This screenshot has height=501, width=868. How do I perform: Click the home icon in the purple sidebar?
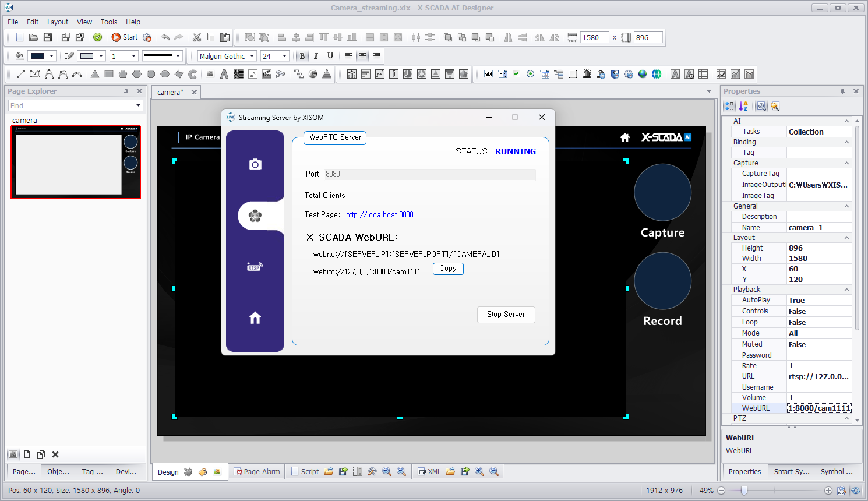[255, 318]
